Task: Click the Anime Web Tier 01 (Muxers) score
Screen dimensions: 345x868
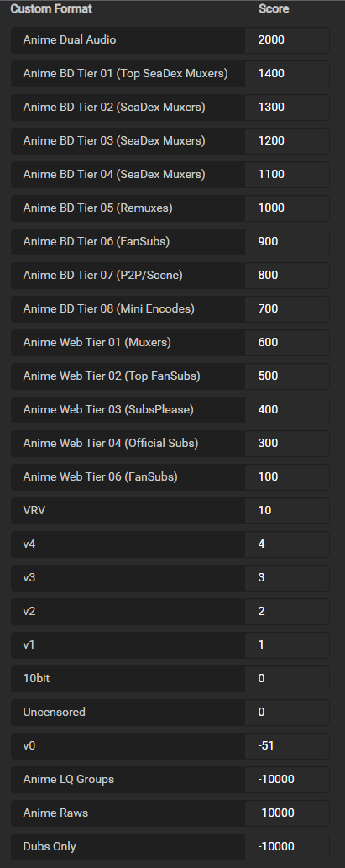Action: pyautogui.click(x=287, y=343)
